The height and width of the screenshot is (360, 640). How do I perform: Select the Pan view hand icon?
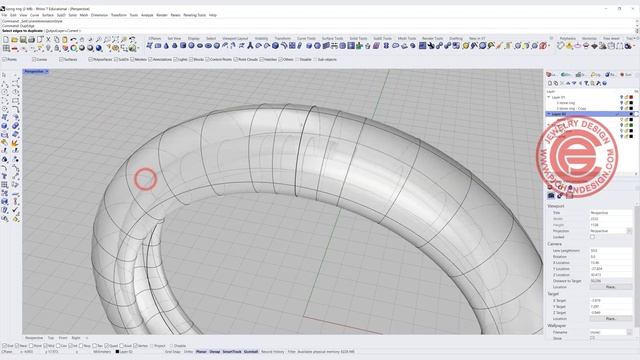click(x=82, y=40)
